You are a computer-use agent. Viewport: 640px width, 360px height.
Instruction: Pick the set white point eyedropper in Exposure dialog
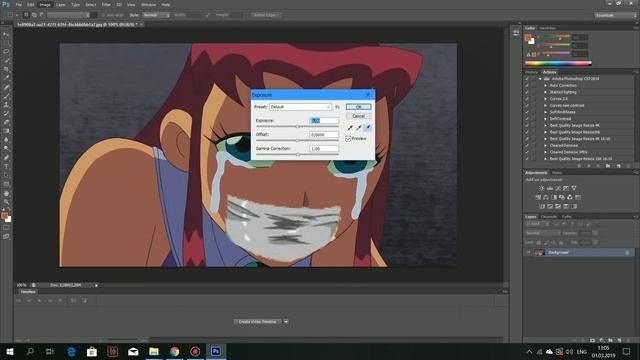(x=368, y=128)
